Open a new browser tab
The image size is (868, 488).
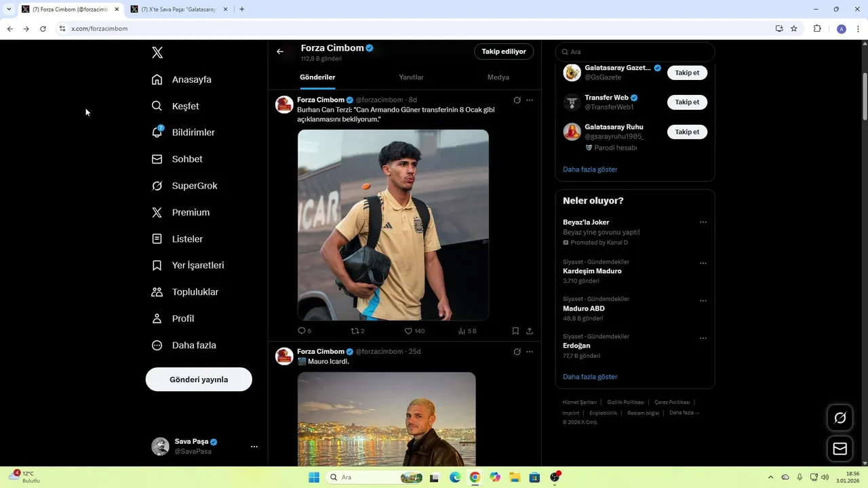(x=242, y=9)
